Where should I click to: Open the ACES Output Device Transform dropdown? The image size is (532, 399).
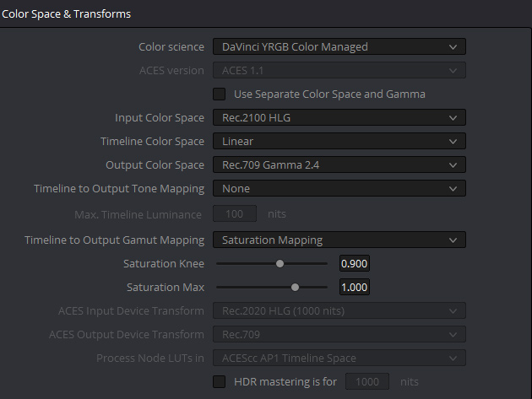click(339, 335)
